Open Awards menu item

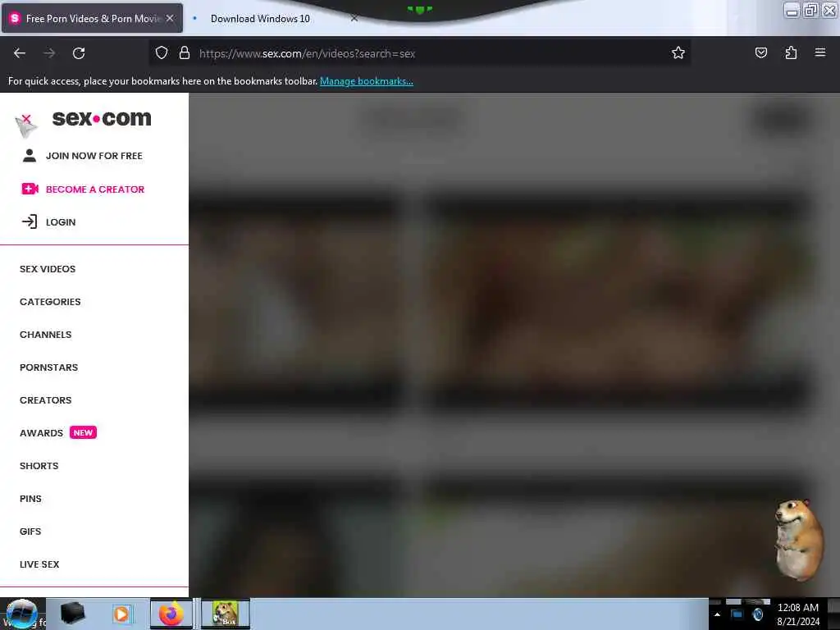pyautogui.click(x=41, y=433)
